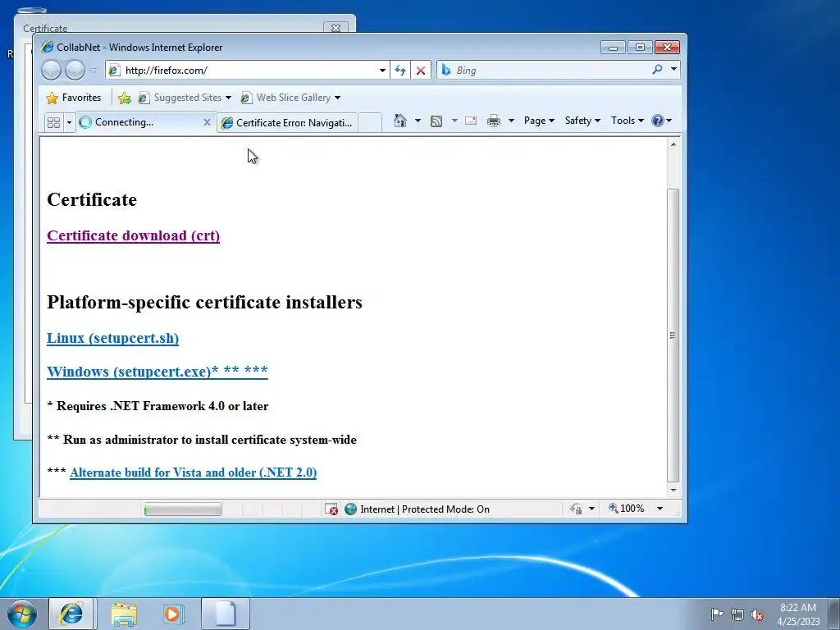Image resolution: width=840 pixels, height=630 pixels.
Task: Open the Windows (setupcert.exe) link
Action: click(157, 372)
